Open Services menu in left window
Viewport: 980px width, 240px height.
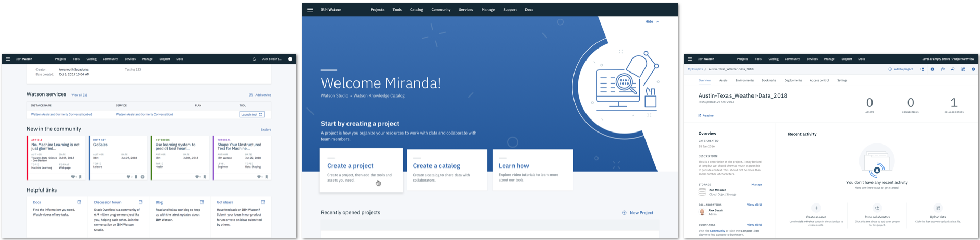pos(130,59)
